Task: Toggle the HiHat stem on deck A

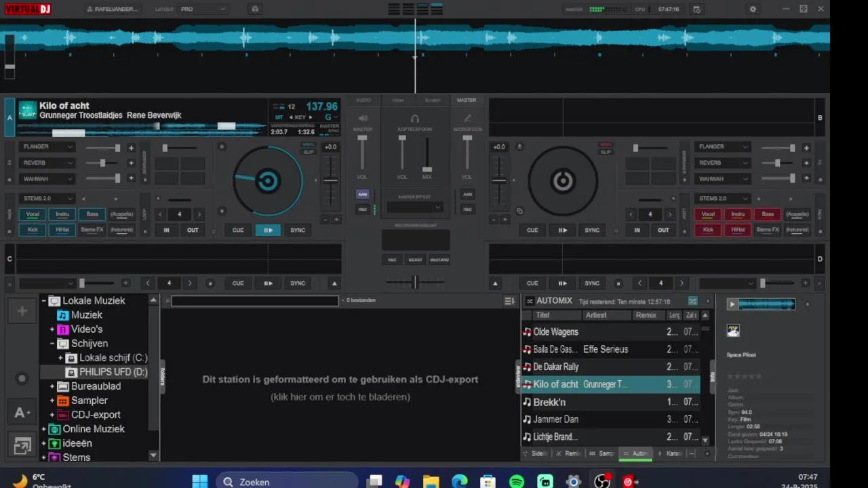Action: point(62,230)
